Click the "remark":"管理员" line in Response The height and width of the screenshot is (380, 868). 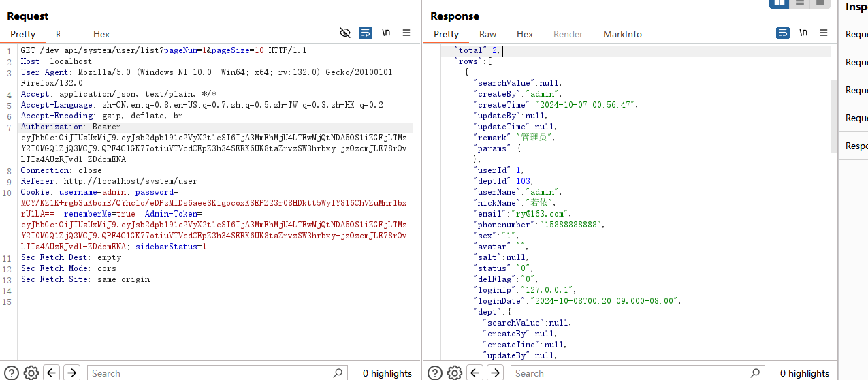[514, 138]
